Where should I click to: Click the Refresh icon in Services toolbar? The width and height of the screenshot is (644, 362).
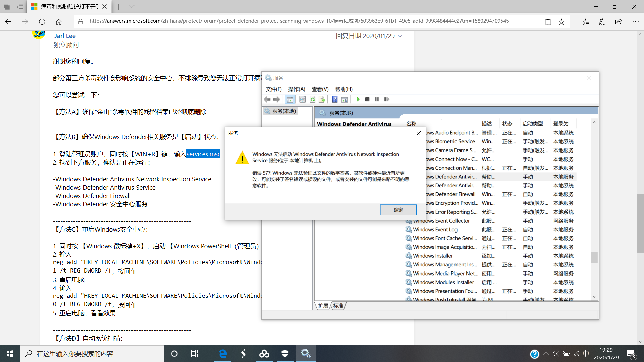click(313, 99)
